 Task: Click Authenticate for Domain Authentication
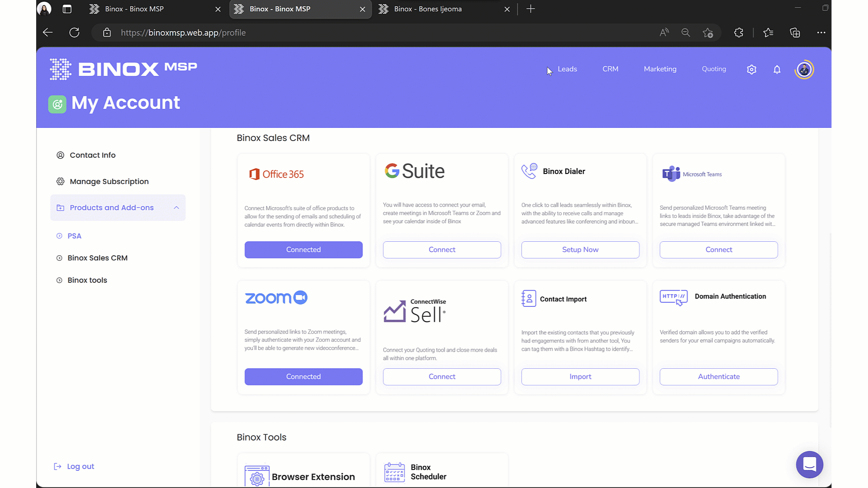pyautogui.click(x=718, y=377)
